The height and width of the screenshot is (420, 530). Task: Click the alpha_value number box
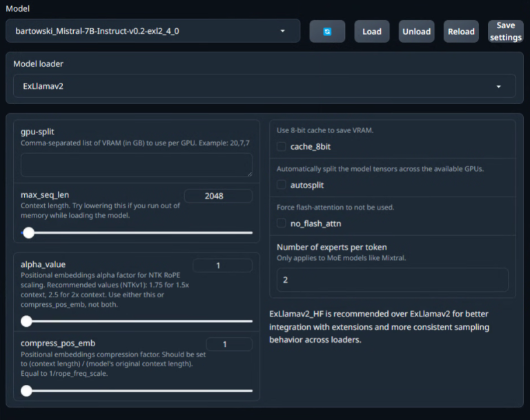(223, 266)
